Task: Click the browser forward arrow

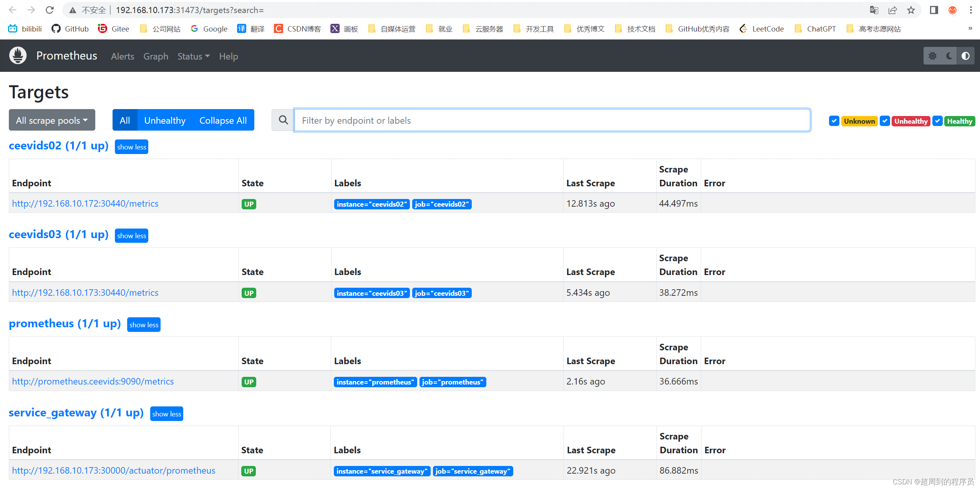Action: [31, 10]
